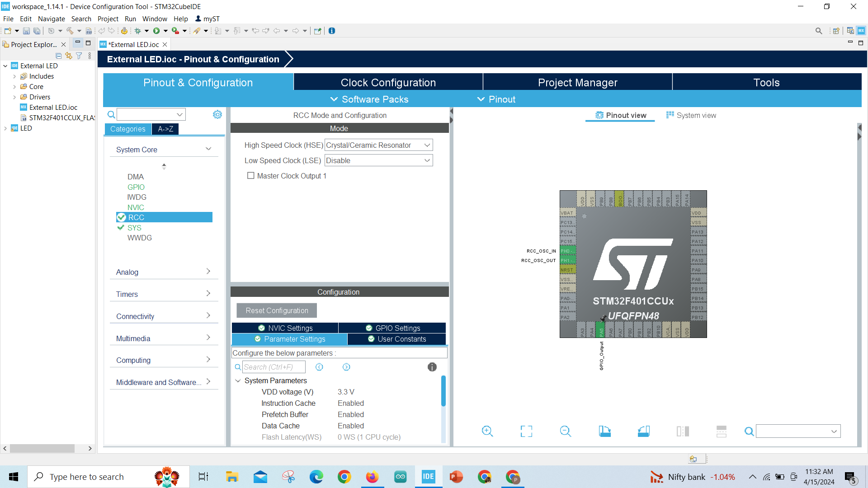The height and width of the screenshot is (488, 868).
Task: Open the High Speed Clock (HSE) dropdown
Action: pos(378,145)
